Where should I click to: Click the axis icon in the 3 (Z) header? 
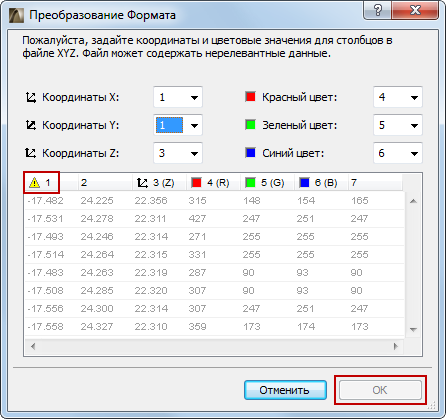pyautogui.click(x=142, y=183)
